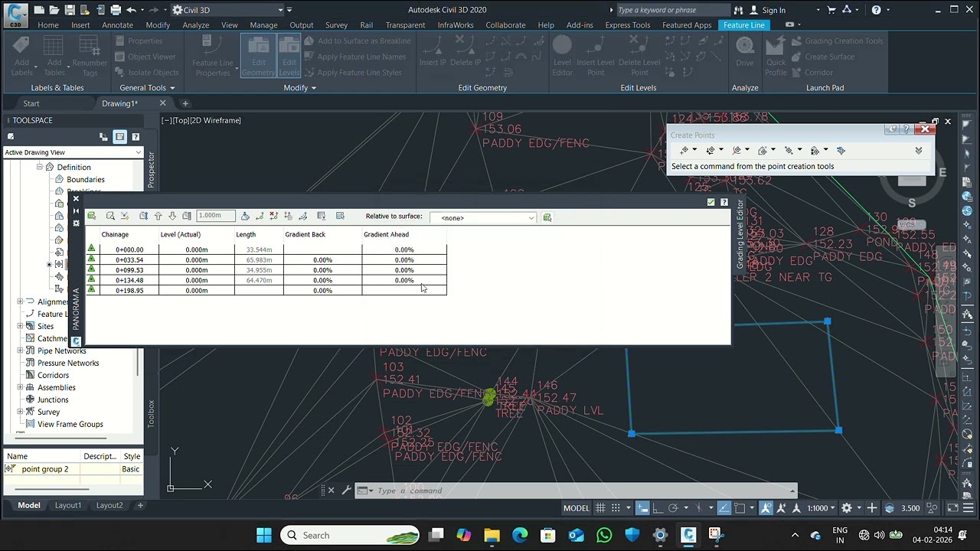Open the Annotate ribbon tab
The image size is (980, 551).
tap(118, 25)
